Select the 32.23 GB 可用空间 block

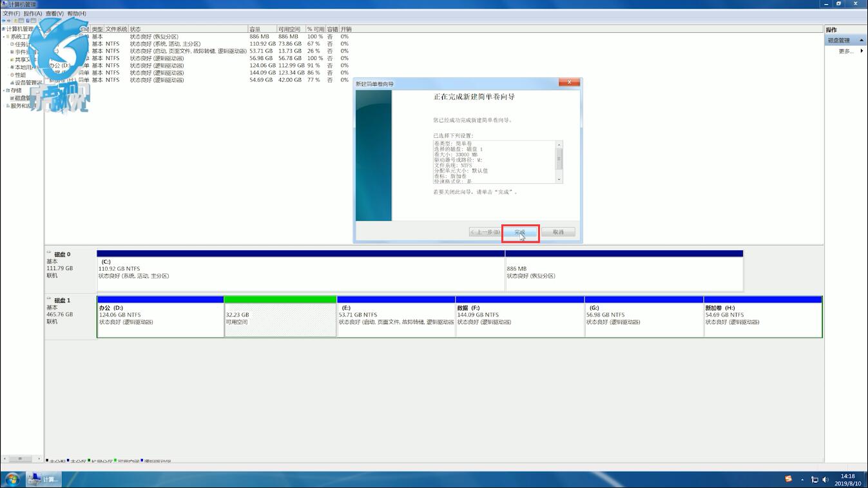tap(280, 317)
